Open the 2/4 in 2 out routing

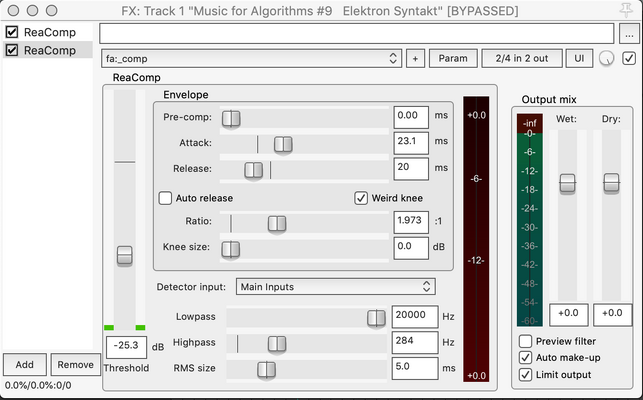pyautogui.click(x=522, y=59)
